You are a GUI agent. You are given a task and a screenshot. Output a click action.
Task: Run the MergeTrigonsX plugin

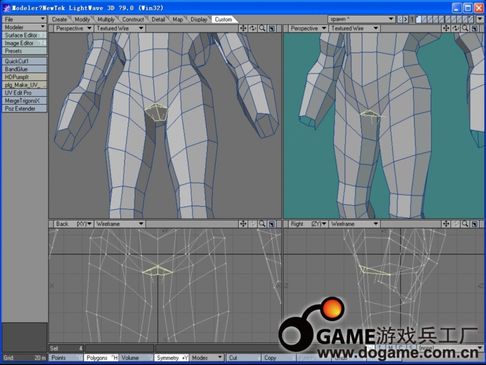(24, 101)
